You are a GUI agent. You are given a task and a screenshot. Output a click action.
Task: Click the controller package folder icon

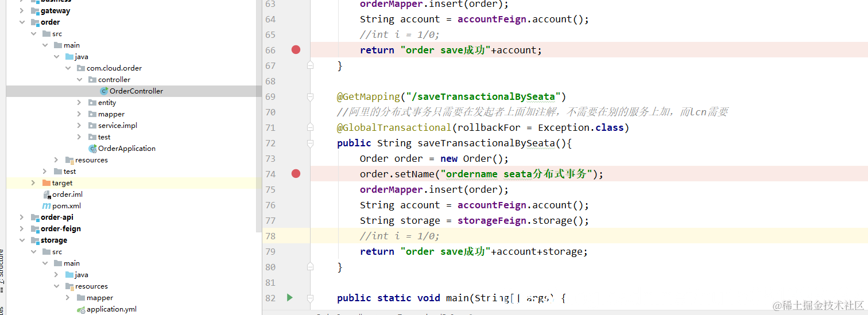92,79
